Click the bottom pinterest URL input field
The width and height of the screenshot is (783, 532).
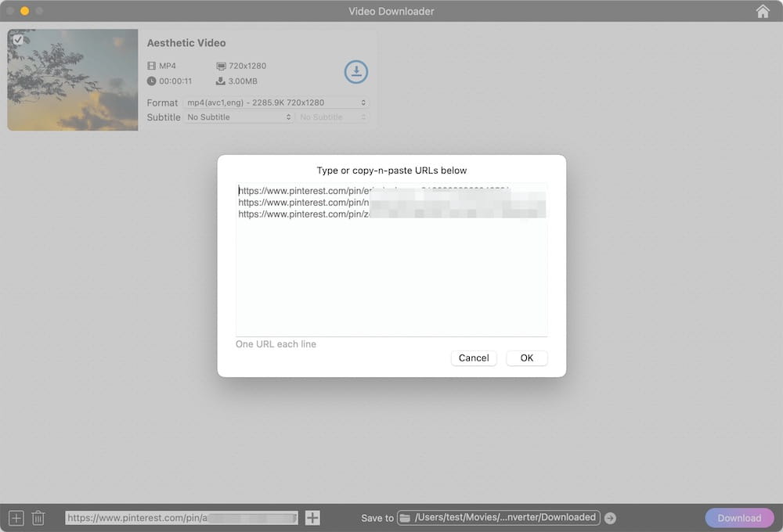click(x=182, y=518)
